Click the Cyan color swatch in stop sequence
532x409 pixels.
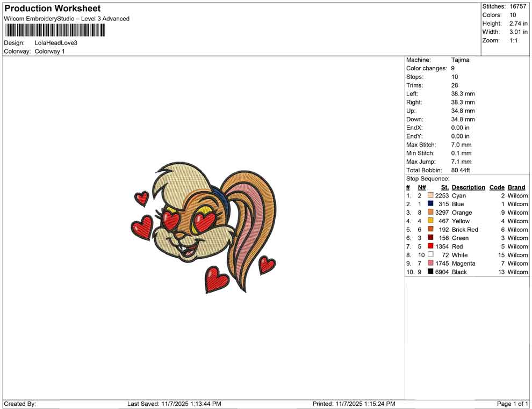pos(430,196)
